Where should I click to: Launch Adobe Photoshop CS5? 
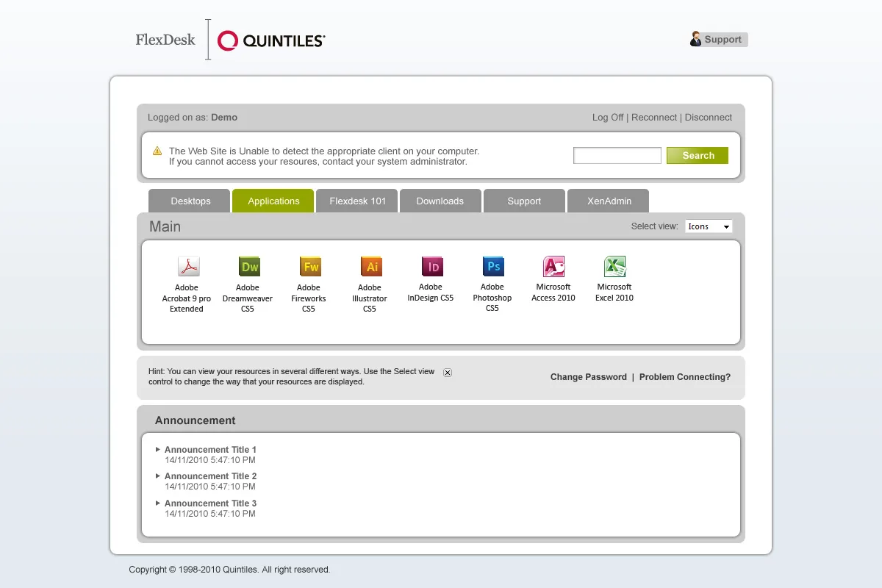tap(492, 284)
